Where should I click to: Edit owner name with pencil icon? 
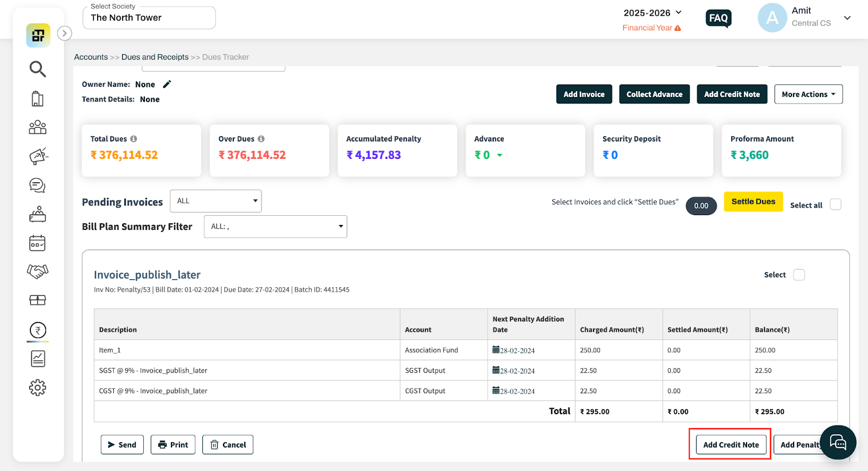[167, 84]
